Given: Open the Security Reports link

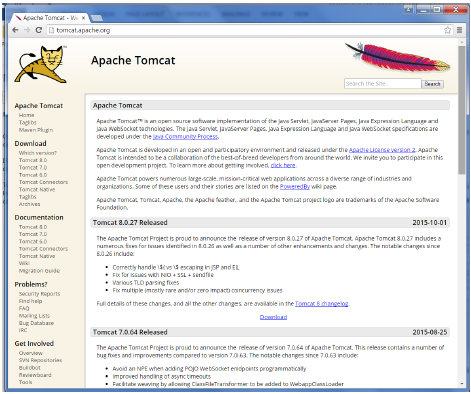Looking at the screenshot, I should [40, 294].
